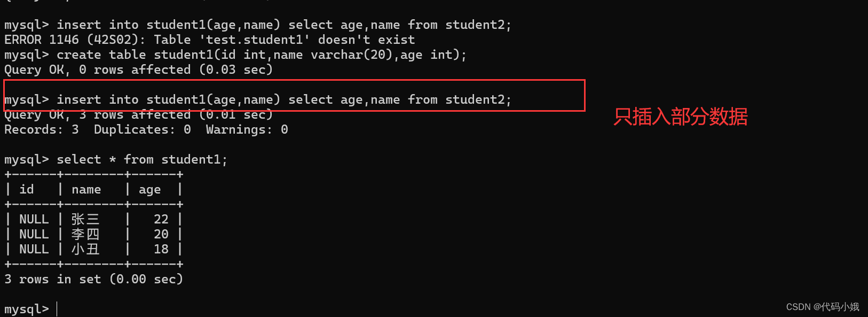Click the 张三 name cell
Screen dimensions: 868x317
(x=85, y=219)
